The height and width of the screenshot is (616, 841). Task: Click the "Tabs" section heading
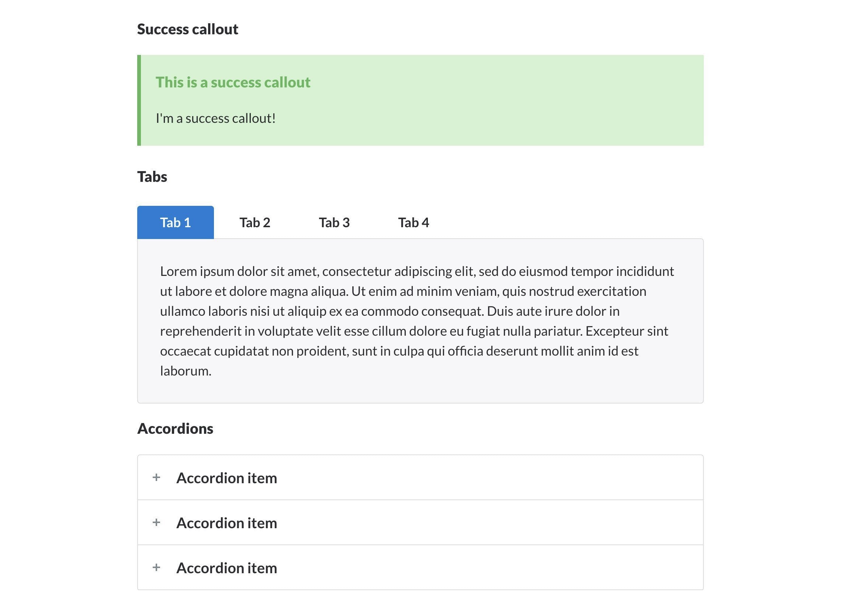(x=152, y=177)
